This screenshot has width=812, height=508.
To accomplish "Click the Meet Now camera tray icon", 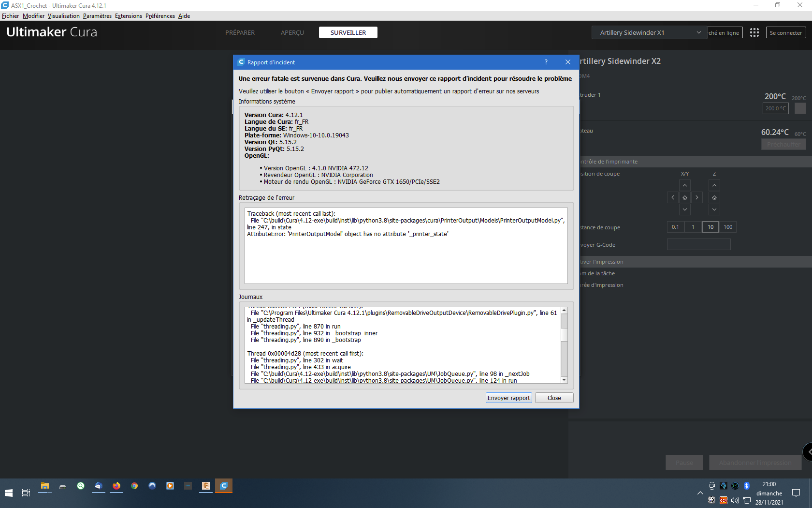I will click(x=711, y=486).
